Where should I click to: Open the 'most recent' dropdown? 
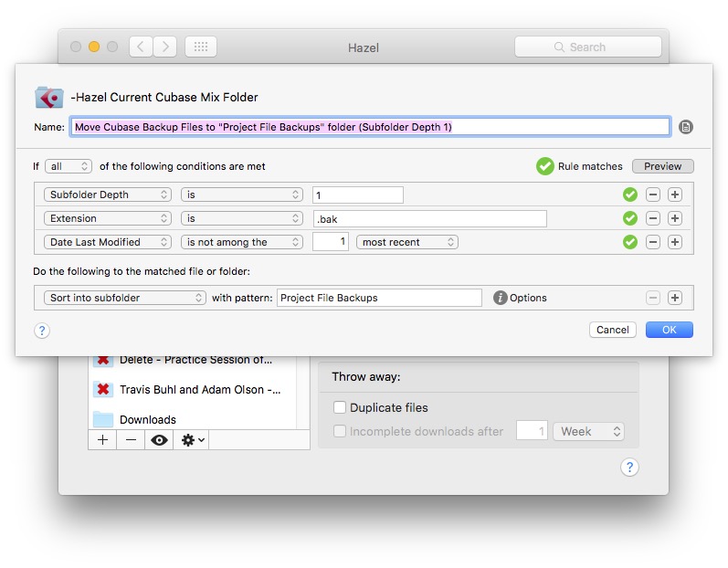[407, 242]
